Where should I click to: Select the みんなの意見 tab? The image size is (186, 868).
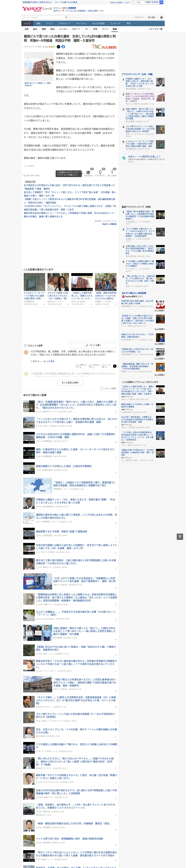pos(98,24)
